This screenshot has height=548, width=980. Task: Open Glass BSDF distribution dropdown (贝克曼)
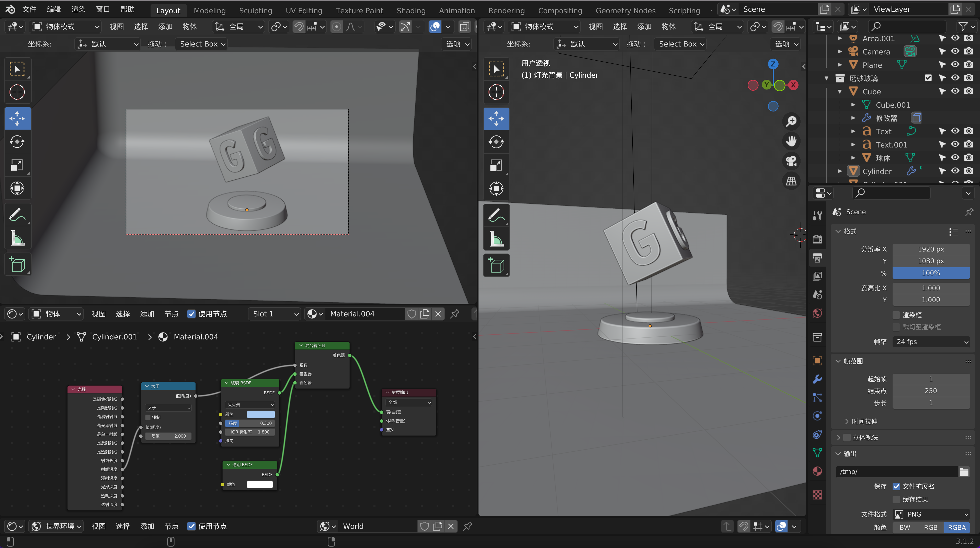(250, 405)
